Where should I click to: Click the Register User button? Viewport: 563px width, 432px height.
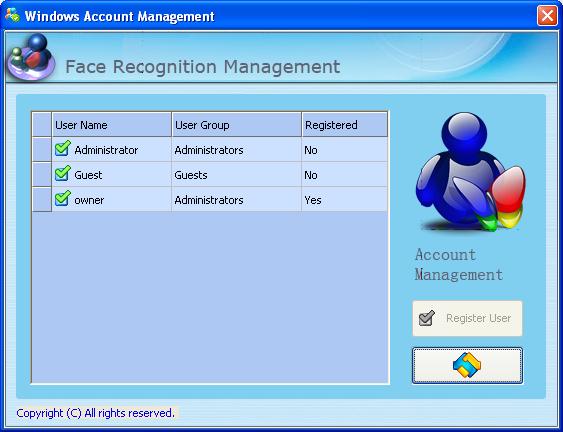(467, 318)
